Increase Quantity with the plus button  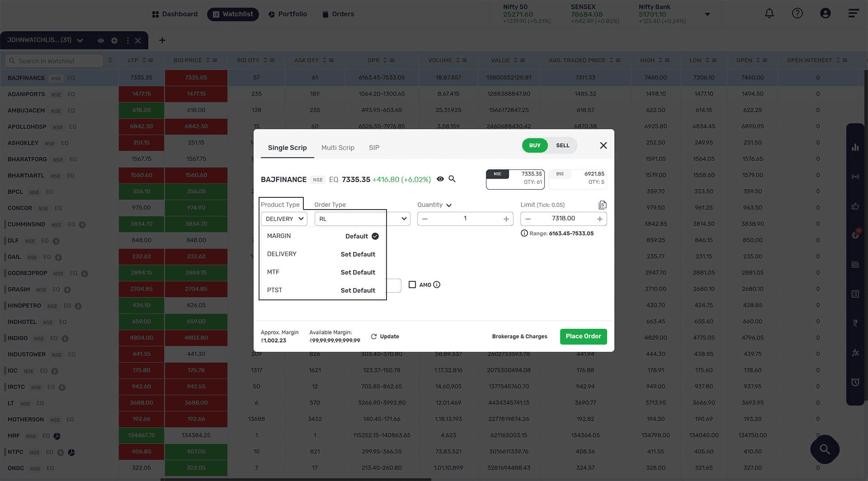point(506,219)
